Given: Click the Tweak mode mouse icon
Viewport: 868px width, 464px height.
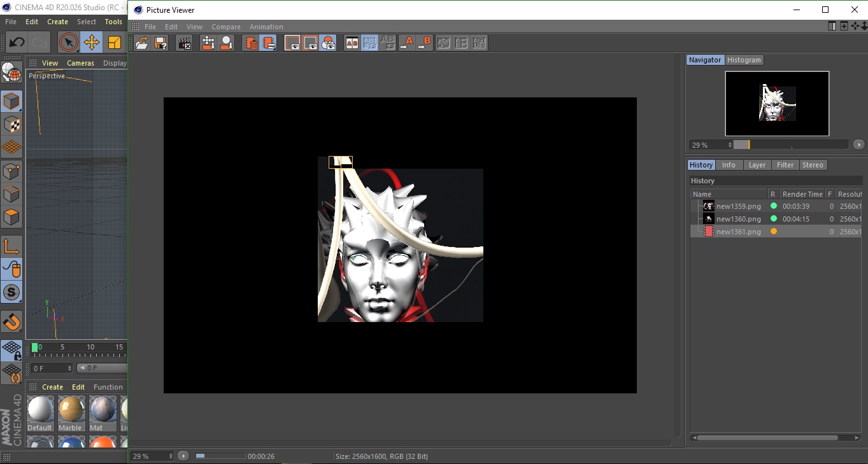Looking at the screenshot, I should pyautogui.click(x=11, y=269).
